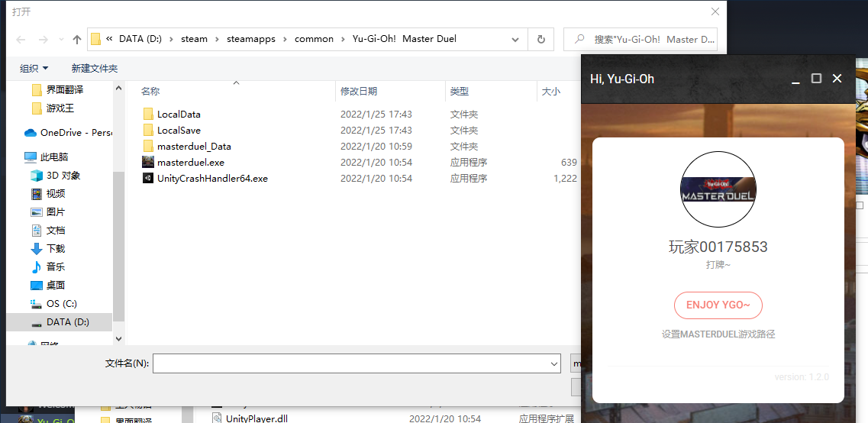This screenshot has width=868, height=423.
Task: Open the 组织 menu
Action: (x=34, y=68)
